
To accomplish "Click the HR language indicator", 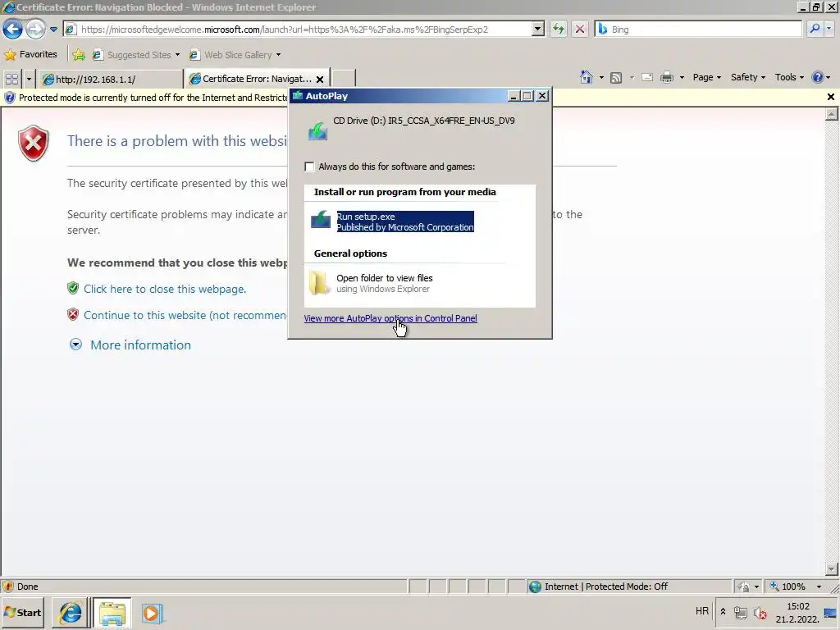I will [x=702, y=611].
